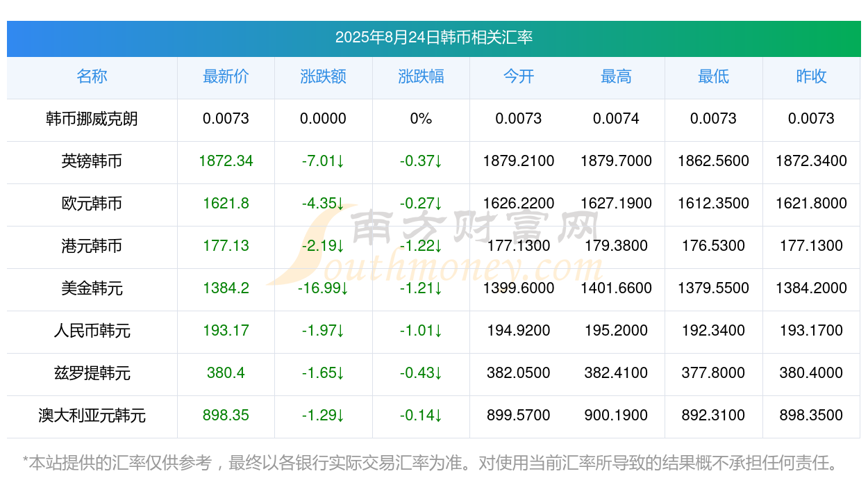Click change amount -16.99↓
This screenshot has height=485, width=868.
(324, 288)
